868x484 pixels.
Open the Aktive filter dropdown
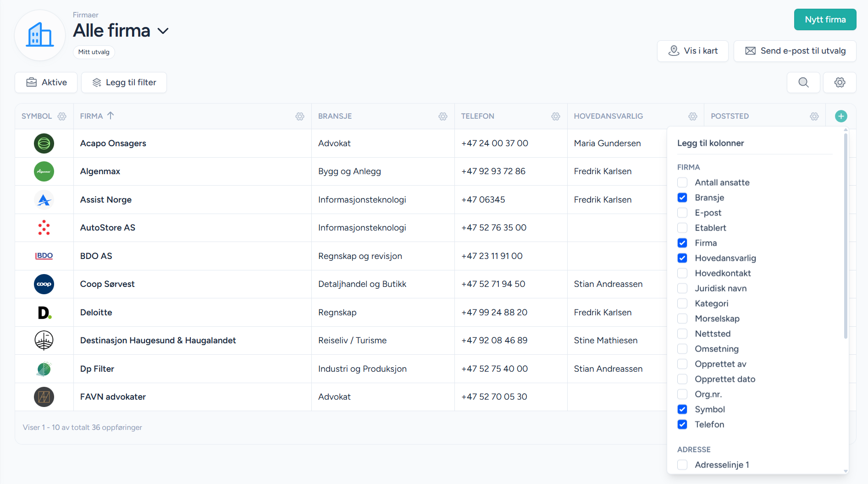[46, 82]
